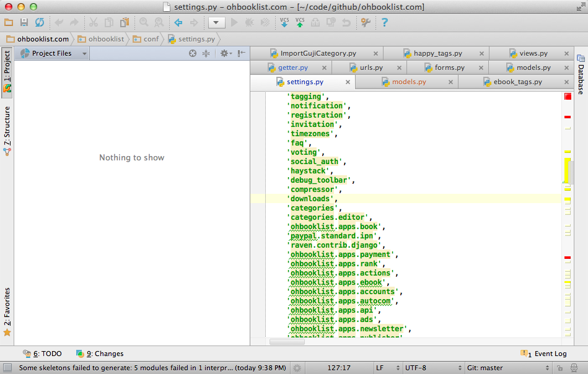The height and width of the screenshot is (374, 588).
Task: Open Find with the magnifier icon
Action: click(x=144, y=22)
